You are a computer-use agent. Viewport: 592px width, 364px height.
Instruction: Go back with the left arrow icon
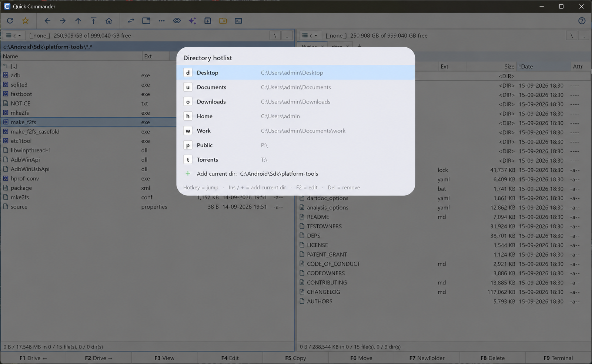47,21
